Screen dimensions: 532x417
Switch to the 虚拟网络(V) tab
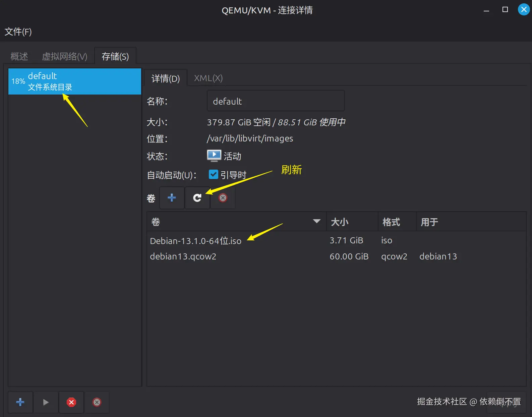[64, 56]
